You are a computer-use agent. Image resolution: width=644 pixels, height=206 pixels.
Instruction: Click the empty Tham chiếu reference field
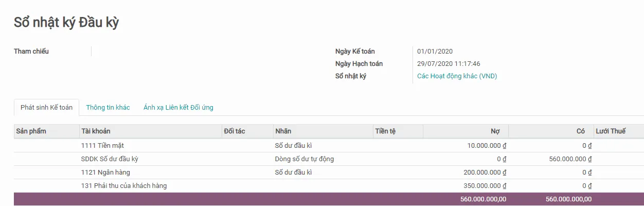pos(206,51)
